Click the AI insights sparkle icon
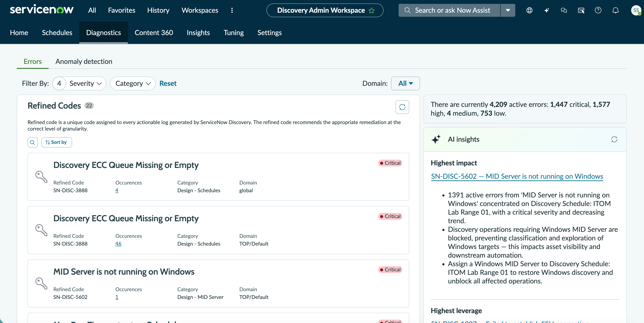 tap(436, 139)
